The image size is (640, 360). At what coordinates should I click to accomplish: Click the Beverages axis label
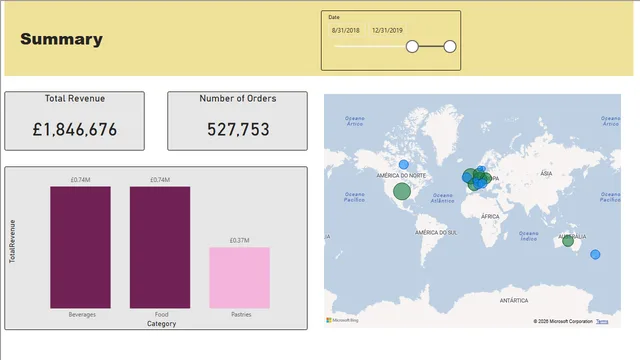click(82, 314)
